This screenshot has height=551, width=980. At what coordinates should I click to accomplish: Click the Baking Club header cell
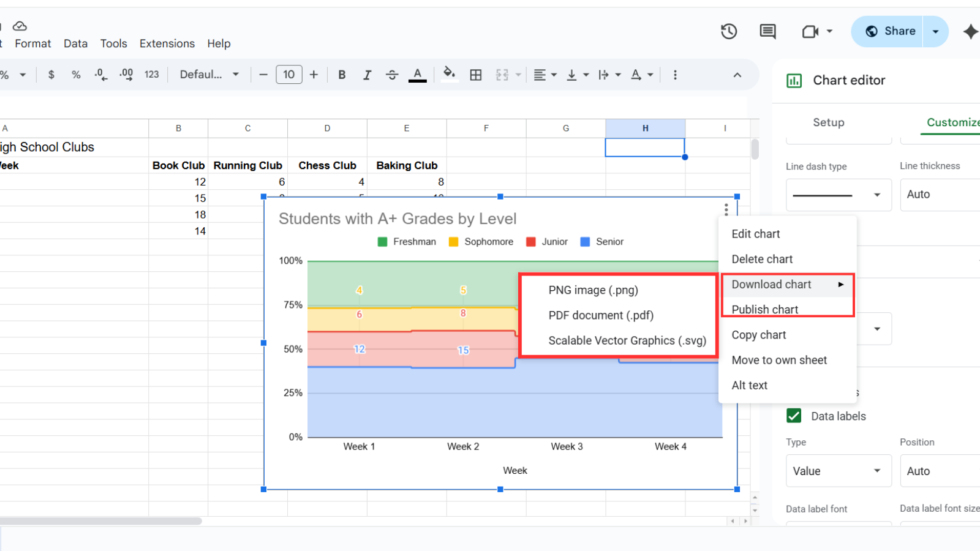tap(407, 165)
